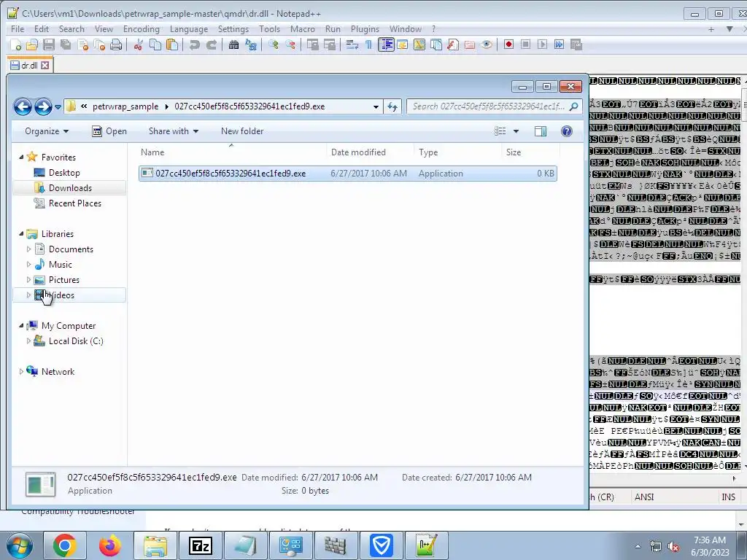Click the Open file icon in Notepad++ toolbar

point(32,44)
